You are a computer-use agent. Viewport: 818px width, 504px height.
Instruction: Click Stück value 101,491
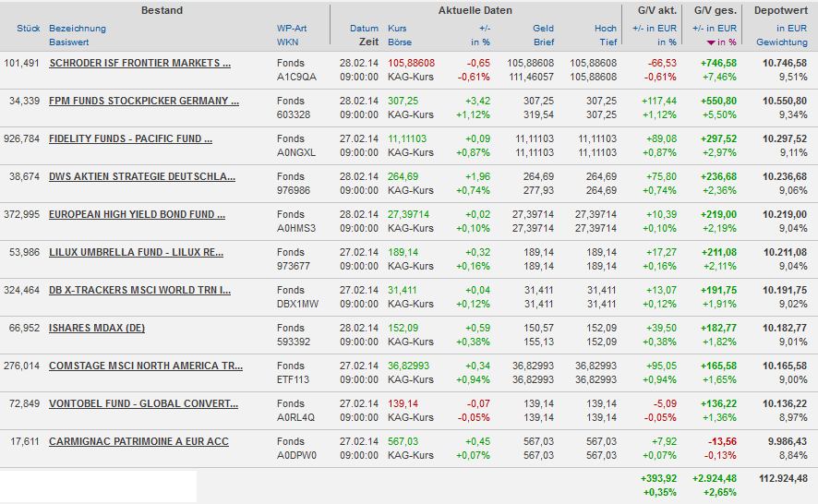coord(21,63)
